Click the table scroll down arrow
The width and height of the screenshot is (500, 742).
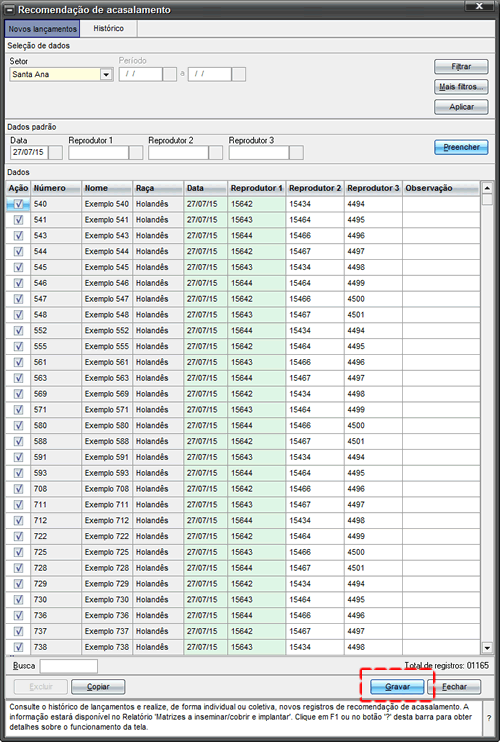487,647
